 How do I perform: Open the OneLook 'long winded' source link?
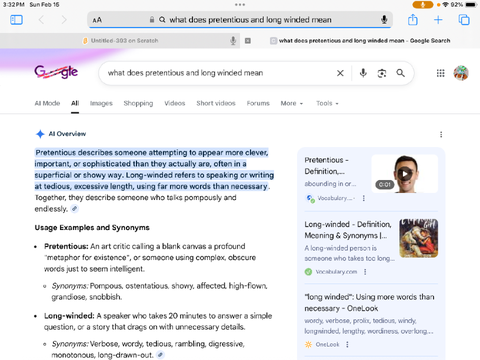[x=369, y=302]
